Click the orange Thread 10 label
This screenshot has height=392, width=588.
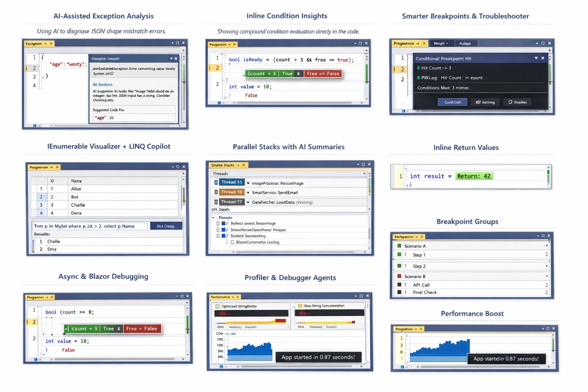click(x=232, y=192)
